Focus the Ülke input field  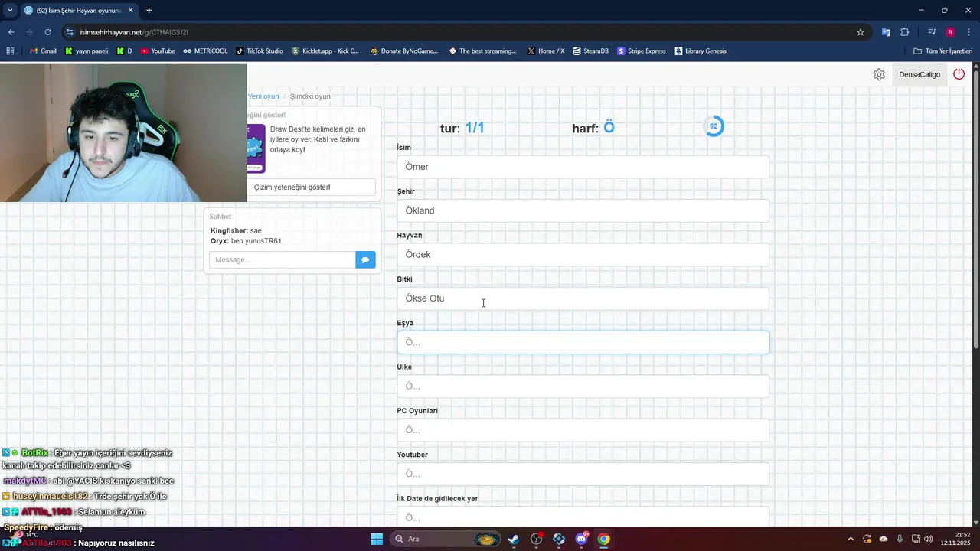click(583, 386)
